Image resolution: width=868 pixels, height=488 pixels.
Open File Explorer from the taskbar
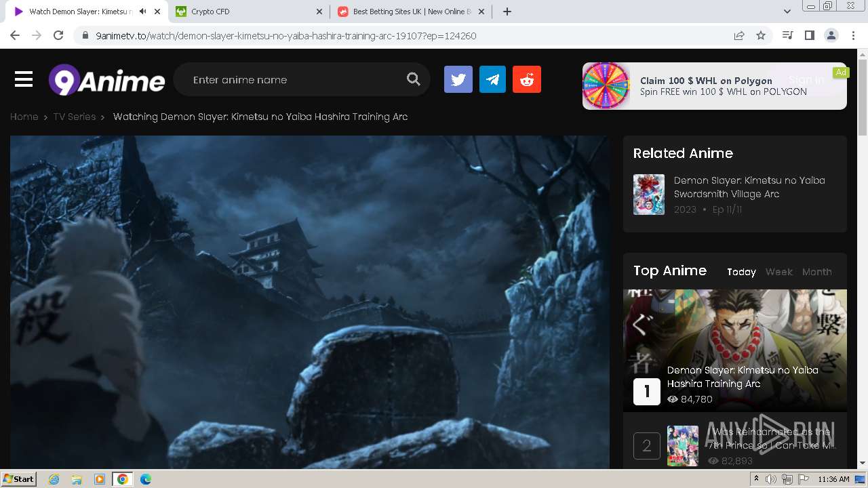click(77, 479)
